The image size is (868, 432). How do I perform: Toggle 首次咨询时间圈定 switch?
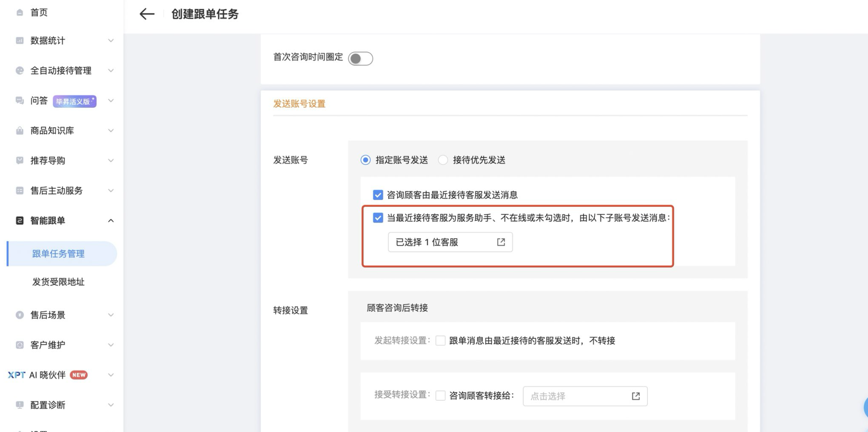361,58
